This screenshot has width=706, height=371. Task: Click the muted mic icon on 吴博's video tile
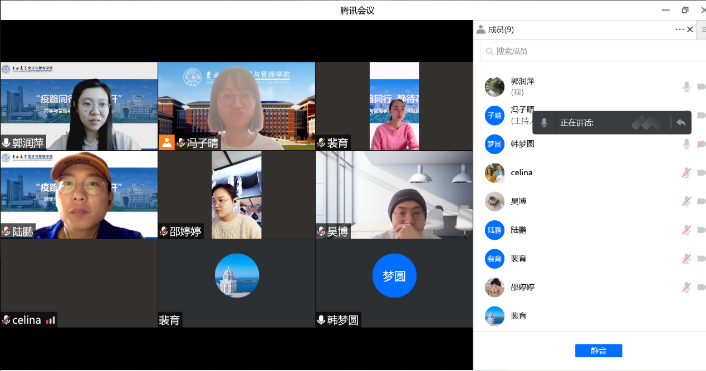coord(321,232)
